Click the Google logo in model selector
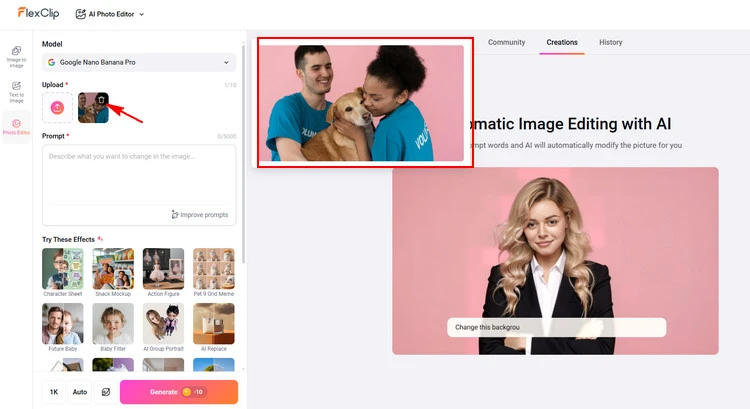 click(51, 62)
